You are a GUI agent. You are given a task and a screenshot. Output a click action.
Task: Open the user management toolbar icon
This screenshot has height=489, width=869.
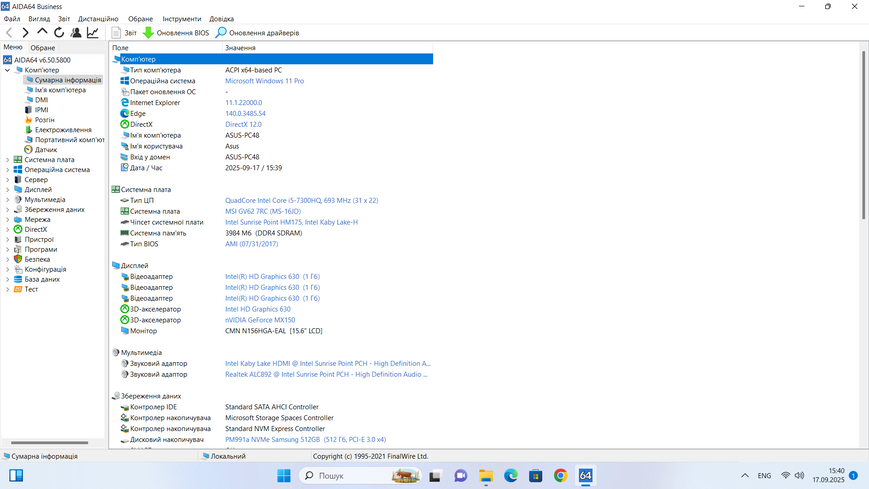(x=76, y=33)
